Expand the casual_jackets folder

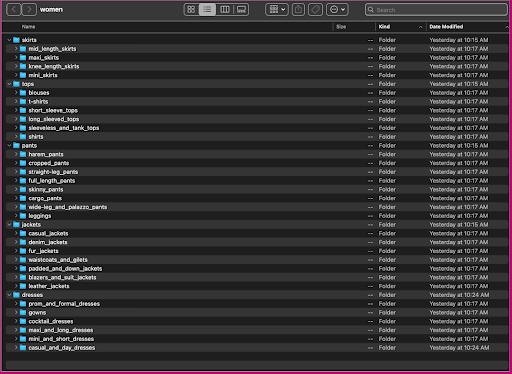16,233
